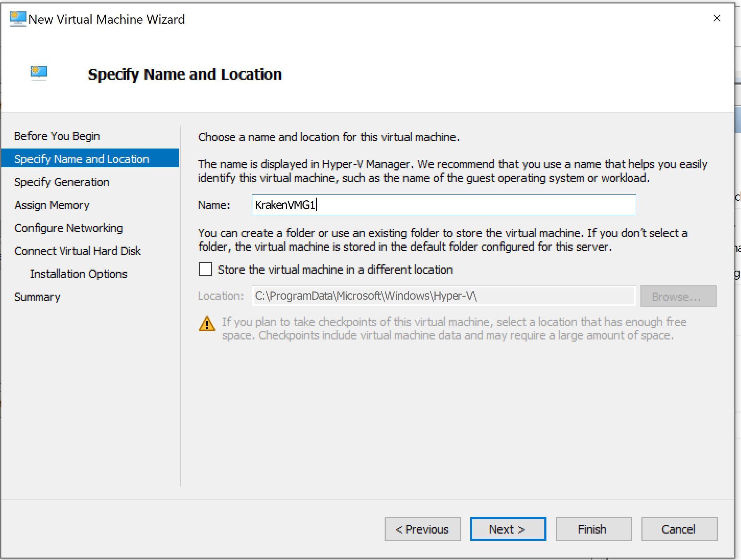This screenshot has width=741, height=560.
Task: Click the virtual machine icon beside the page heading
Action: point(39,73)
